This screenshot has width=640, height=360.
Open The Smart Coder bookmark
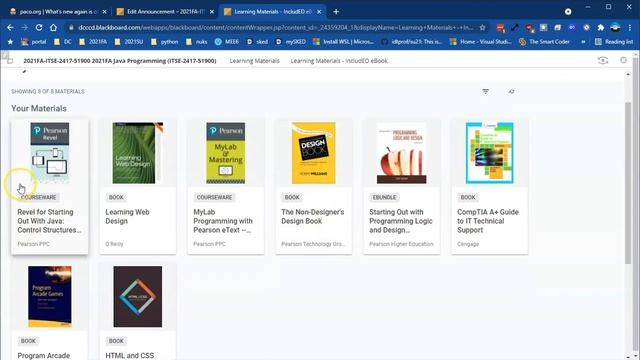[x=544, y=42]
